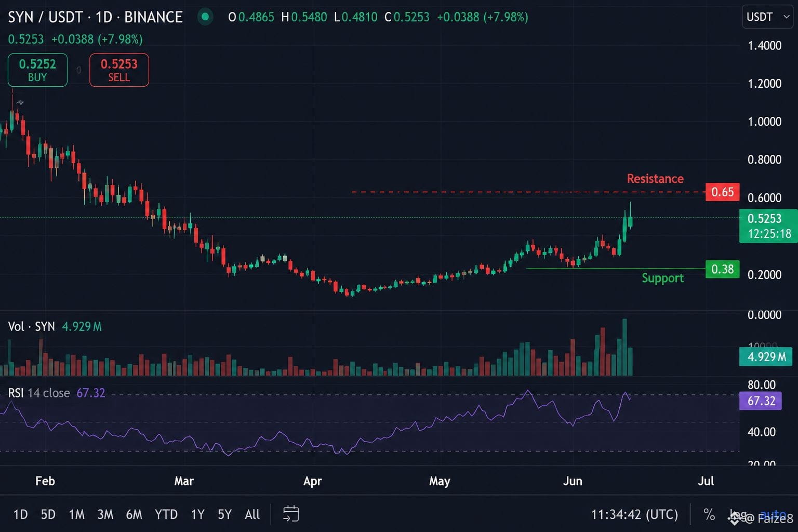Screen dimensions: 798x532
Task: Click the 0.38 support price label
Action: tap(722, 269)
